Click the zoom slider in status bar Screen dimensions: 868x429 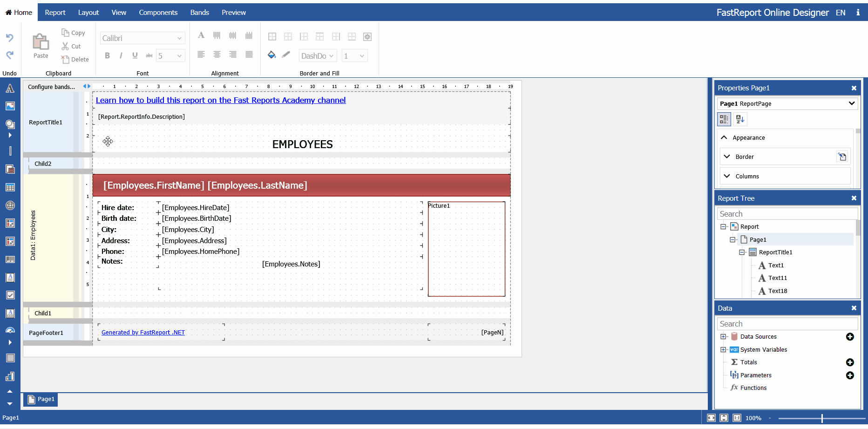[x=822, y=418]
